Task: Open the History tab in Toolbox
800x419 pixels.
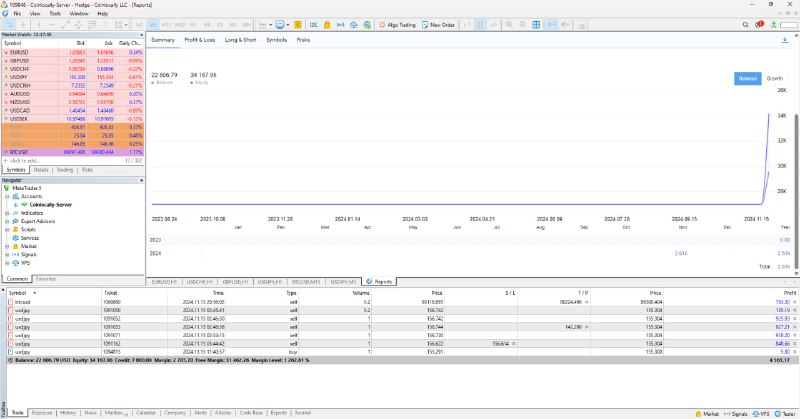Action: [68, 413]
